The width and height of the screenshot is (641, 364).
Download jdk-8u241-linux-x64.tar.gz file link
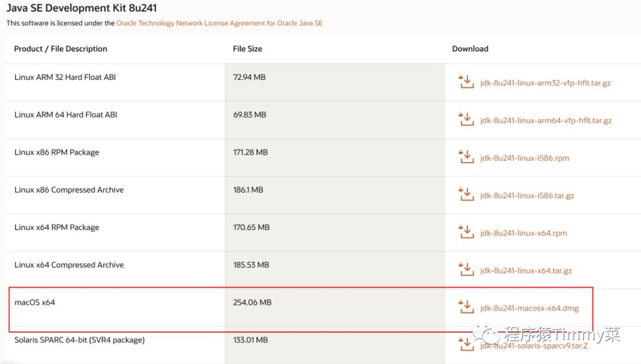(x=526, y=271)
